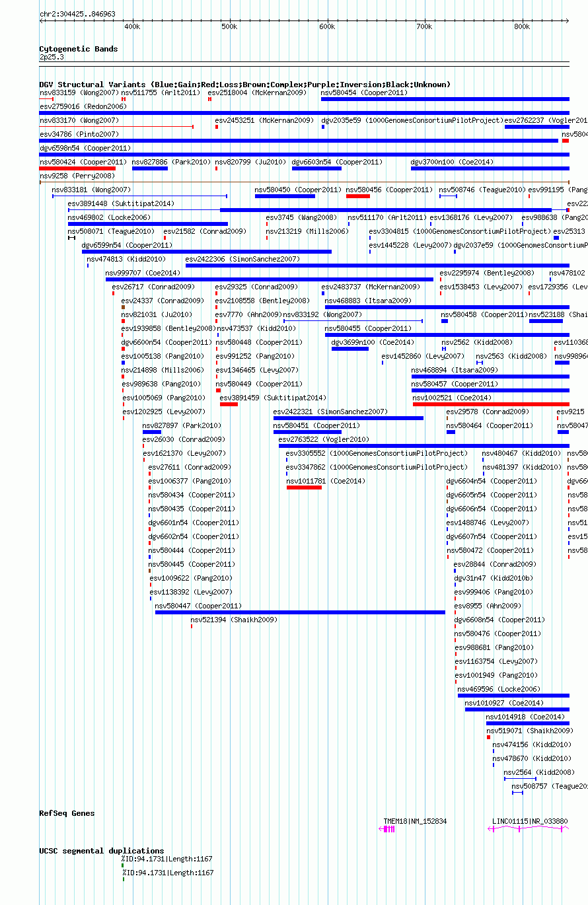
Task: Select variant esv2759016 (Redon2006)
Action: pos(304,113)
